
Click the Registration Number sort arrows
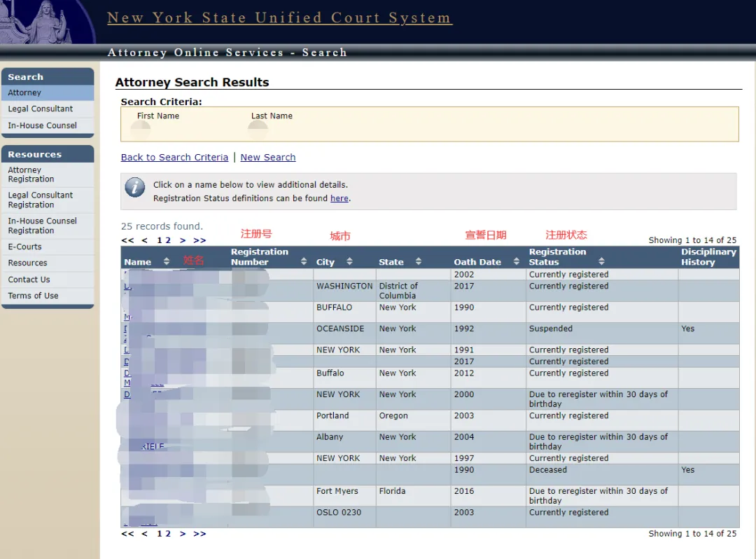click(x=304, y=261)
